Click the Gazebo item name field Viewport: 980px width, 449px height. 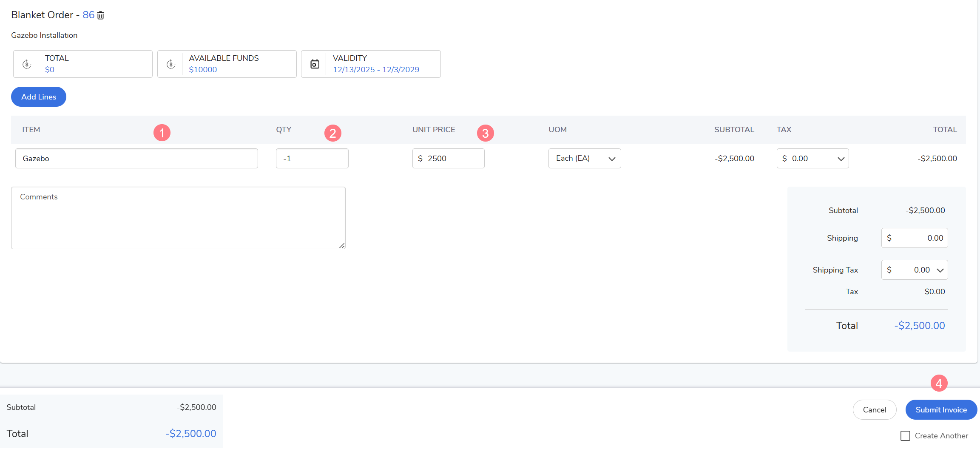136,159
